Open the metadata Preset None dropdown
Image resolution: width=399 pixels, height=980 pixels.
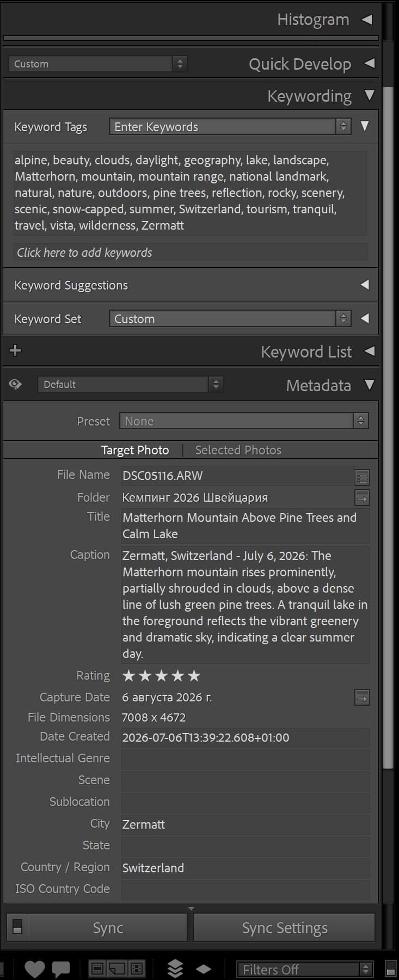point(244,421)
